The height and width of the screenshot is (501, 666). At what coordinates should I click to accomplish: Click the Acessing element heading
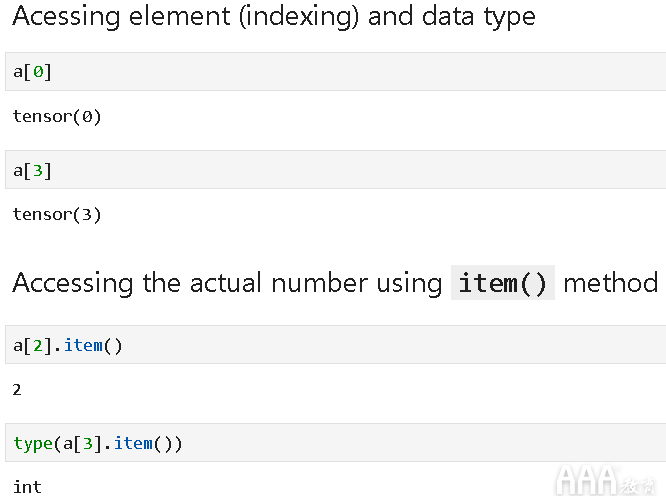click(274, 17)
